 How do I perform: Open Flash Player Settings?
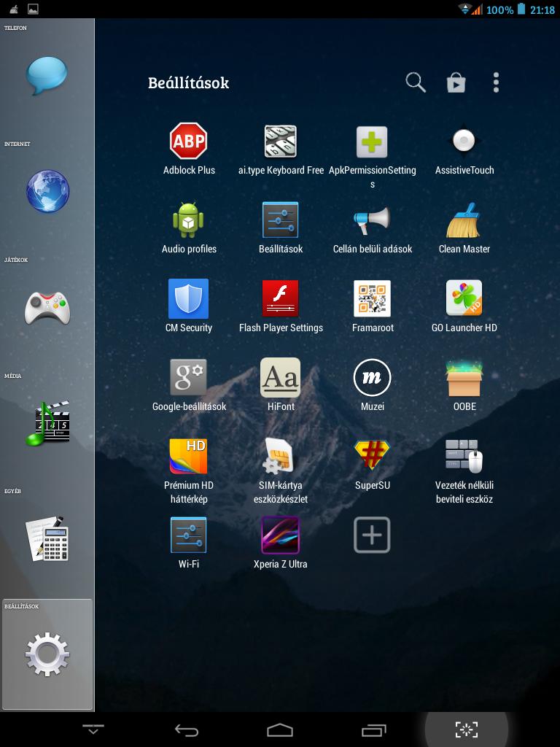pyautogui.click(x=281, y=298)
